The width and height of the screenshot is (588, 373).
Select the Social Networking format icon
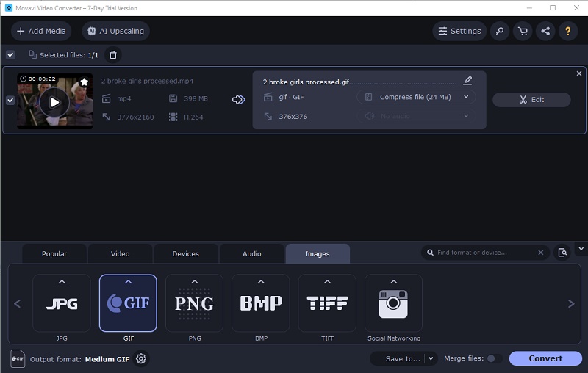click(x=393, y=303)
